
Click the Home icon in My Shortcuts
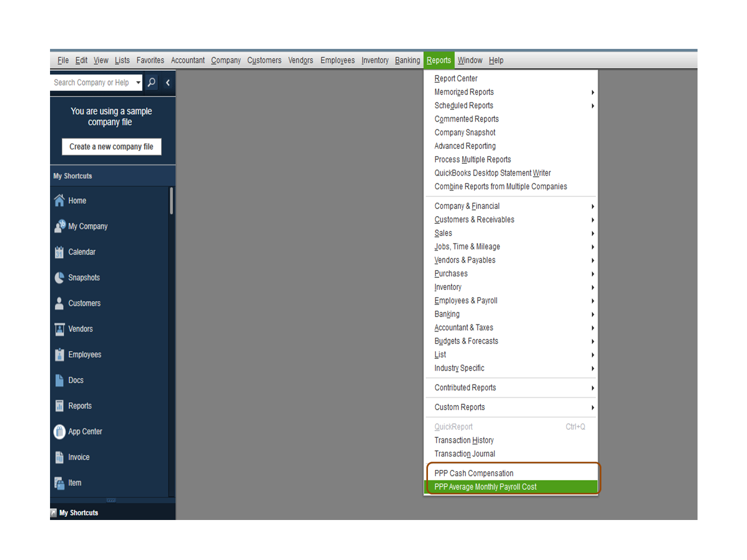(59, 201)
